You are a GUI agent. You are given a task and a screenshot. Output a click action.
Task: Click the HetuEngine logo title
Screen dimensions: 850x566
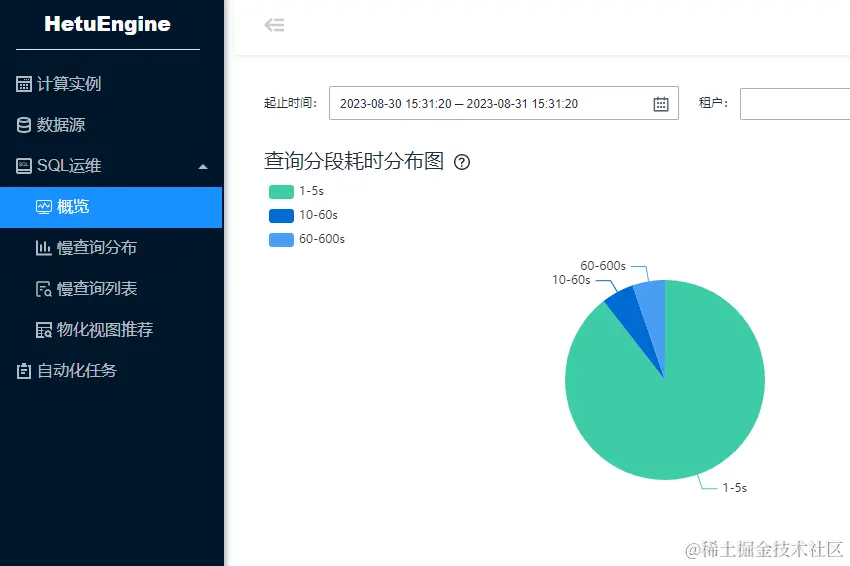coord(107,24)
